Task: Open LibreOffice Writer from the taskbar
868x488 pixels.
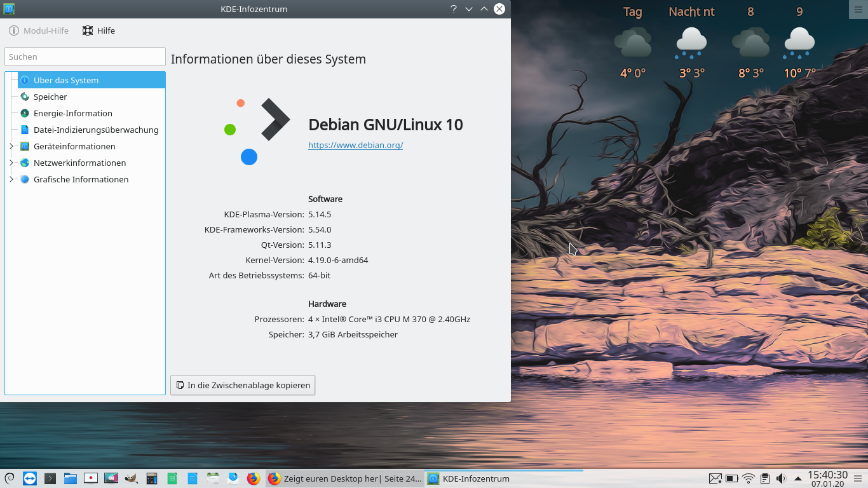Action: [192, 478]
